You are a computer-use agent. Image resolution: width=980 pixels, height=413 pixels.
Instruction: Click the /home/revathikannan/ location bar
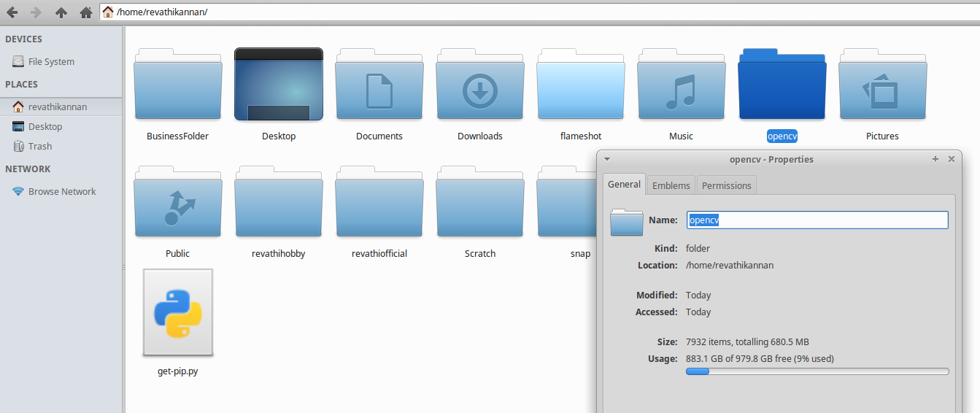pos(539,12)
